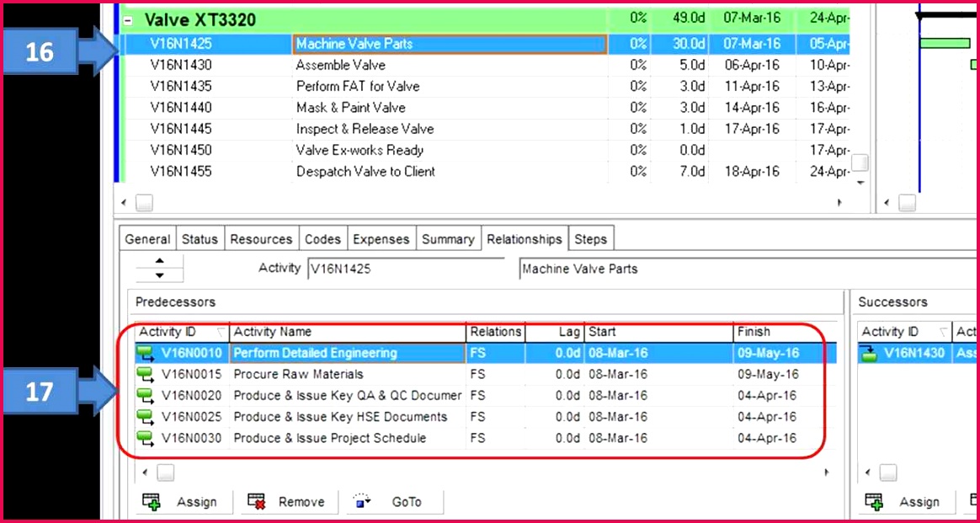Image resolution: width=980 pixels, height=523 pixels.
Task: Click relationship icon beside V16N0015 predecessor
Action: [146, 375]
